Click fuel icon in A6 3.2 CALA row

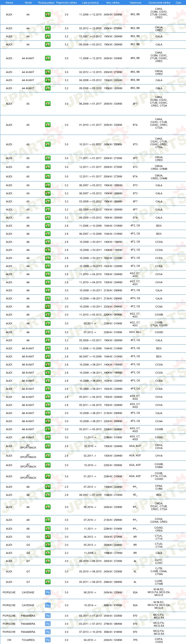tap(48, 340)
